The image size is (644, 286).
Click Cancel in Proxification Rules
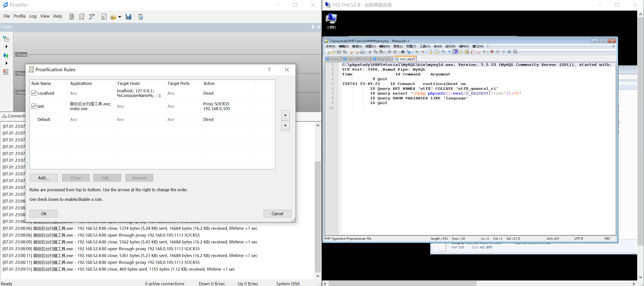[277, 214]
